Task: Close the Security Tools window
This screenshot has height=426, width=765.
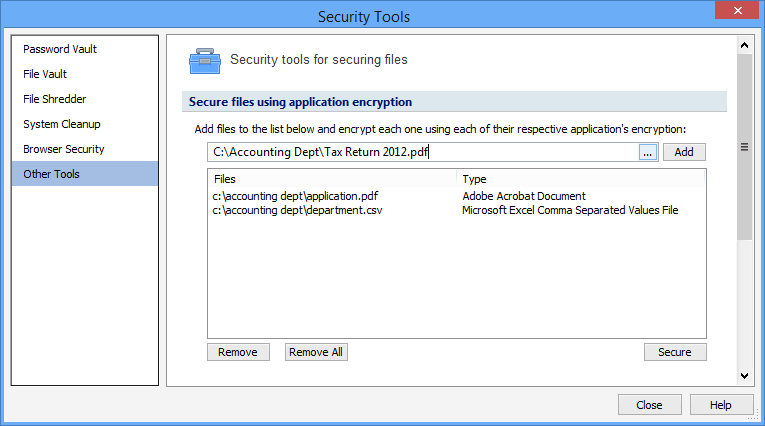Action: tap(737, 10)
